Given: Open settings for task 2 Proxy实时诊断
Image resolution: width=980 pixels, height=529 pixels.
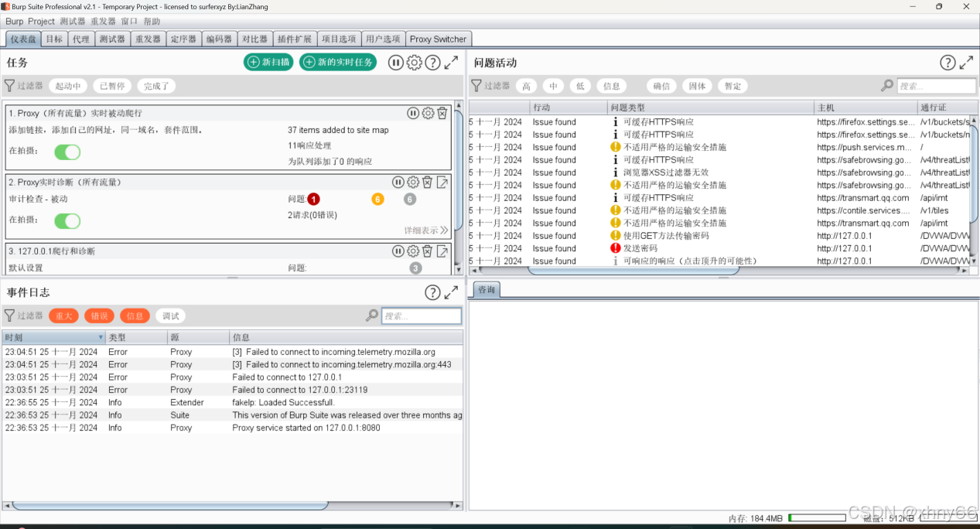Looking at the screenshot, I should 413,182.
